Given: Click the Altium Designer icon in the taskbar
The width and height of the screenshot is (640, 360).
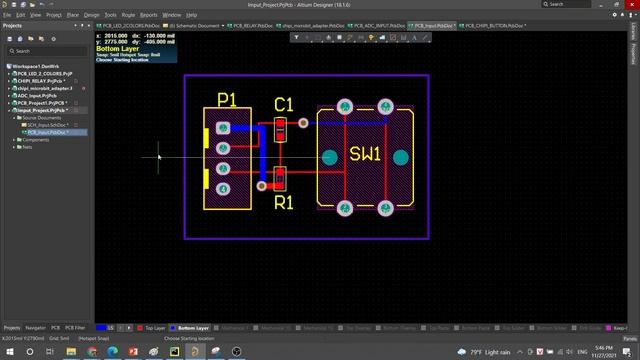Looking at the screenshot, I should tap(195, 351).
